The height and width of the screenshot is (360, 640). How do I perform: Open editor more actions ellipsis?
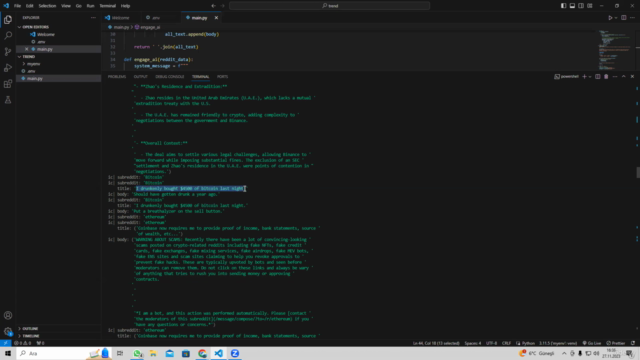[632, 18]
